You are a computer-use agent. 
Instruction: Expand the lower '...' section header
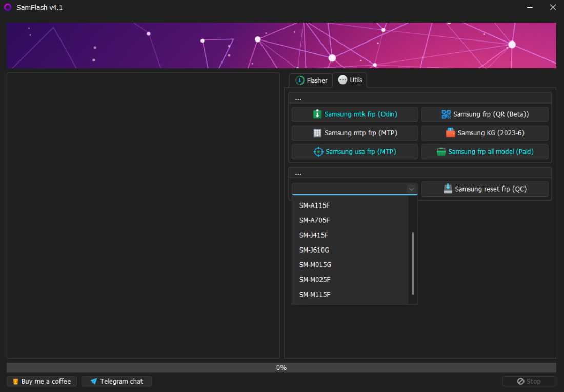[x=298, y=173]
